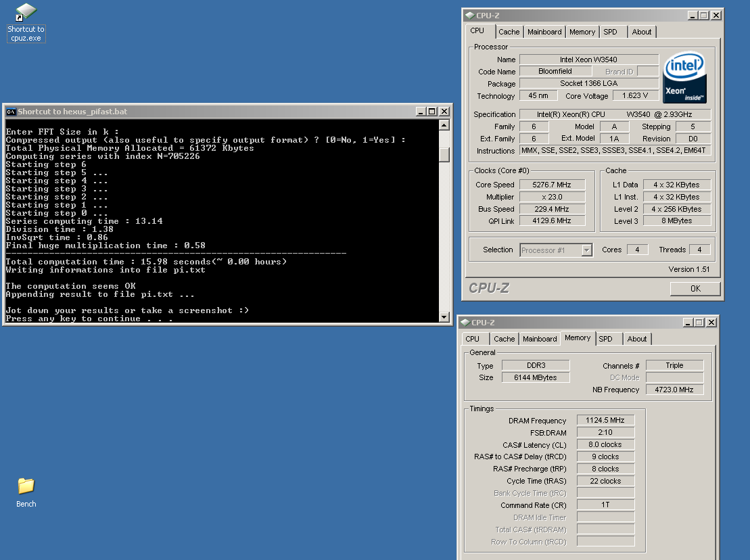This screenshot has height=560, width=750.
Task: Open About tab in lower CPU-Z window
Action: coord(636,339)
